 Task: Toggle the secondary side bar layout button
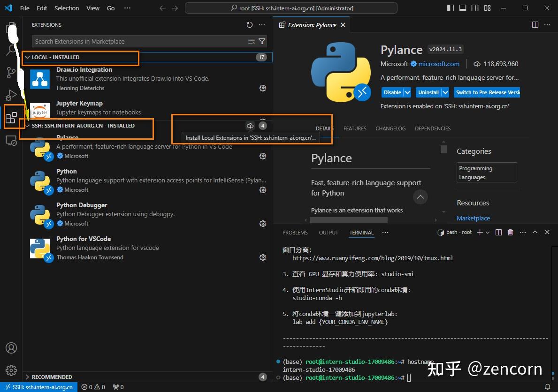point(475,8)
